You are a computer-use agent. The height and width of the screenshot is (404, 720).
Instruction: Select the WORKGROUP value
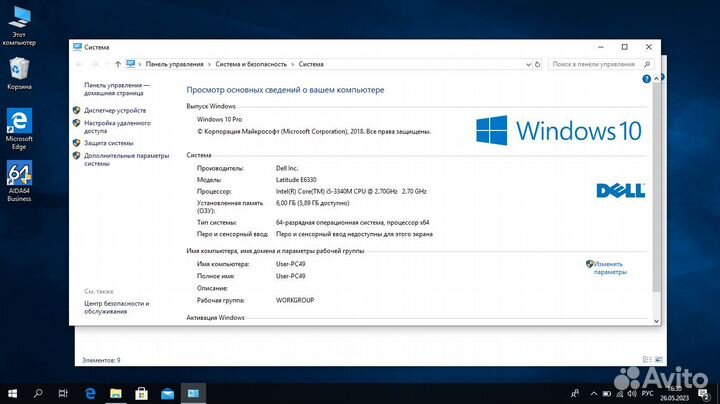(x=295, y=300)
